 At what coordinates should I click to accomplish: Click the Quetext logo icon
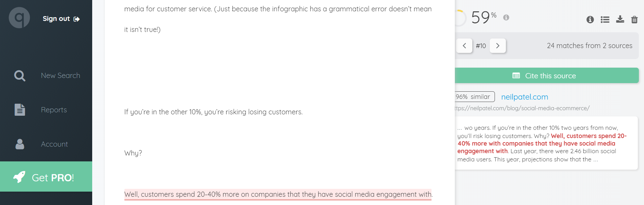click(x=19, y=18)
